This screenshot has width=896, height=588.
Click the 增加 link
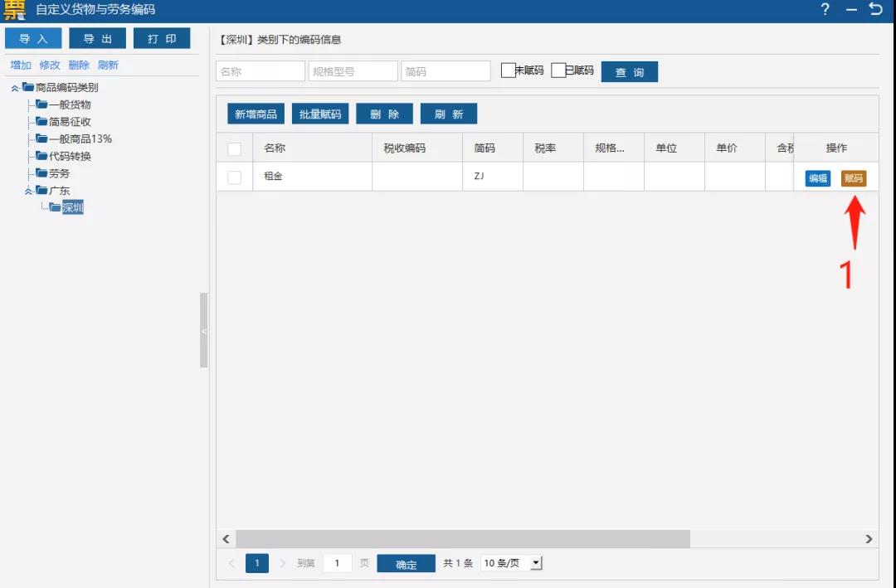[21, 66]
